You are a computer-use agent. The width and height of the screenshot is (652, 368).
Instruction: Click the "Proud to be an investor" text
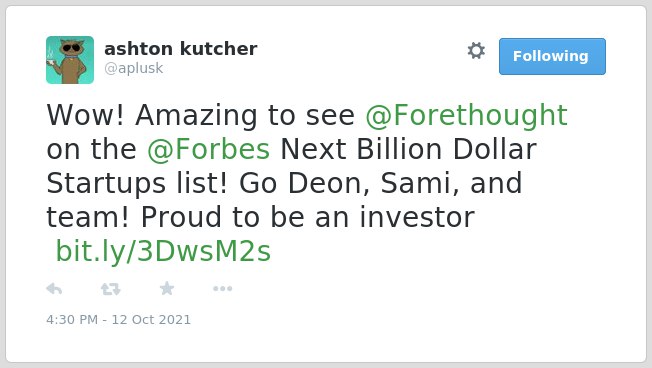tap(307, 217)
